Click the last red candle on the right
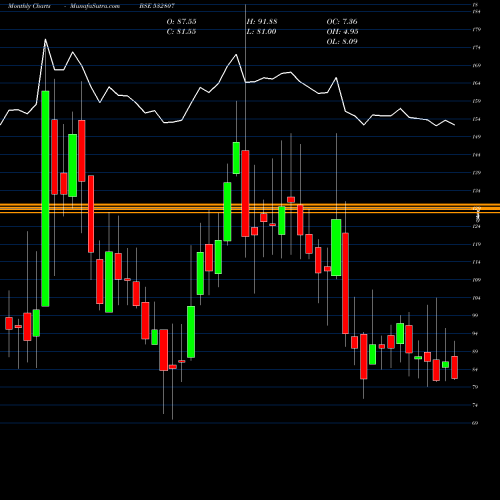The height and width of the screenshot is (500, 500). pyautogui.click(x=454, y=367)
